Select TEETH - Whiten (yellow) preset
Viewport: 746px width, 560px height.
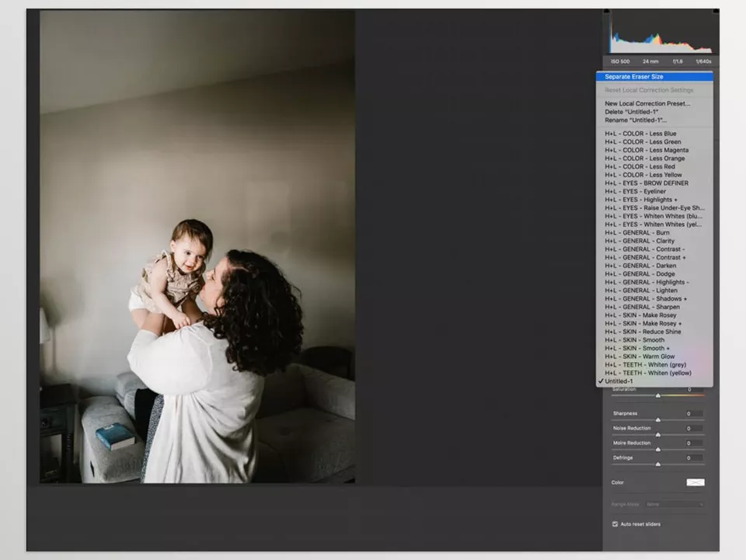[647, 373]
